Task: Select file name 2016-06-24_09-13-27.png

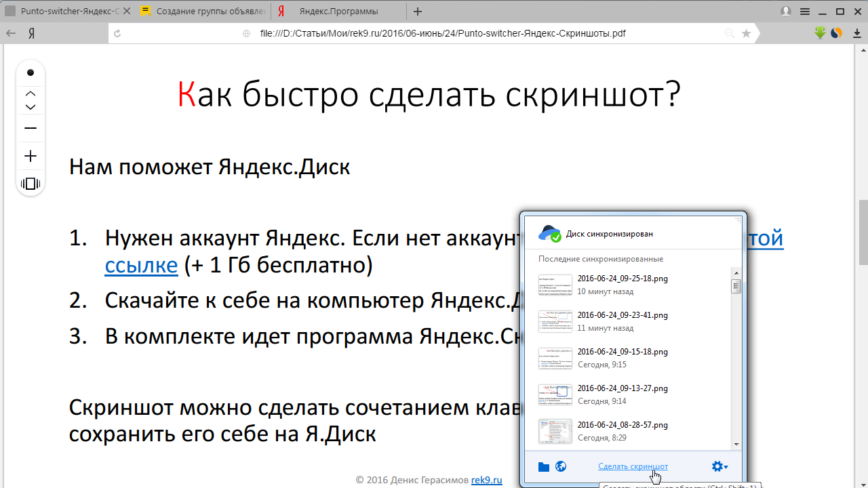Action: 623,388
